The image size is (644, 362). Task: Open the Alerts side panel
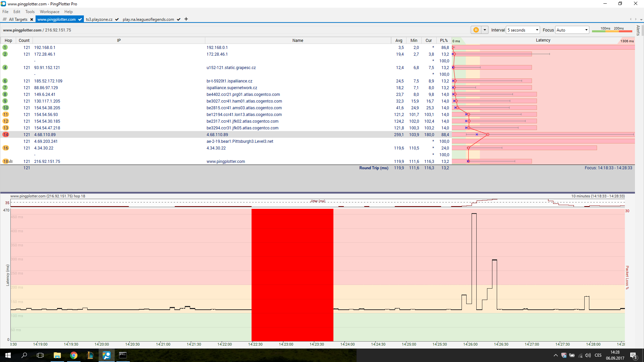coord(638,30)
